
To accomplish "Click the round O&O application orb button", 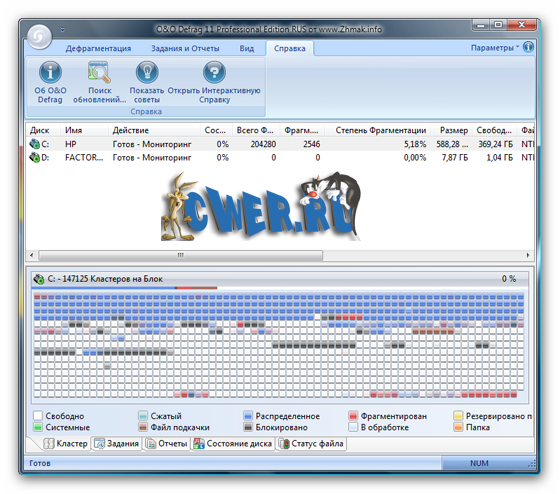I will [40, 36].
